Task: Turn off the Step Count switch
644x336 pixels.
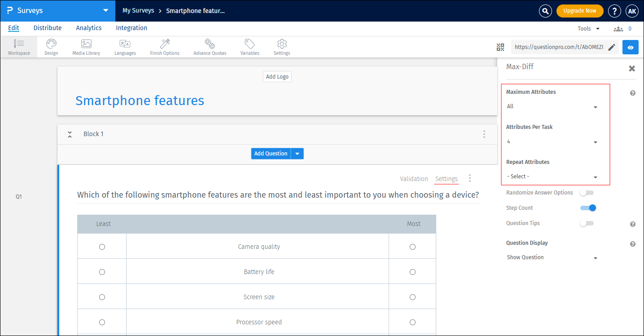Action: pos(588,208)
